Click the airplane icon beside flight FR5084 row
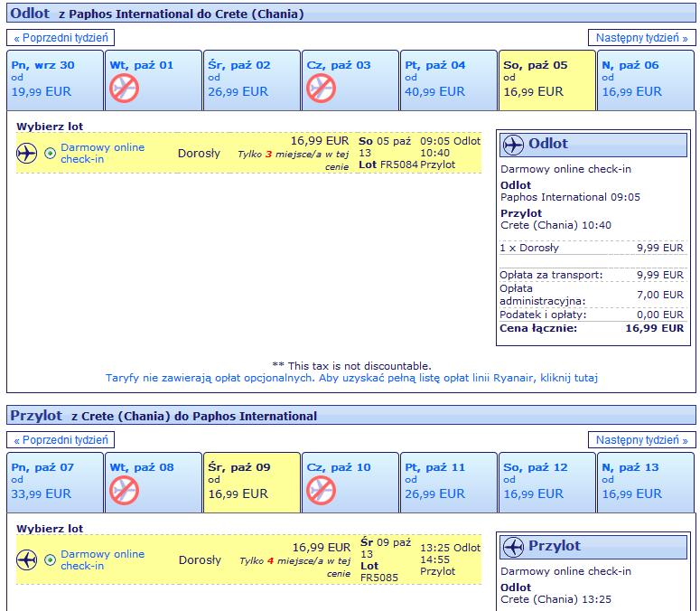Image resolution: width=700 pixels, height=611 pixels. point(27,153)
